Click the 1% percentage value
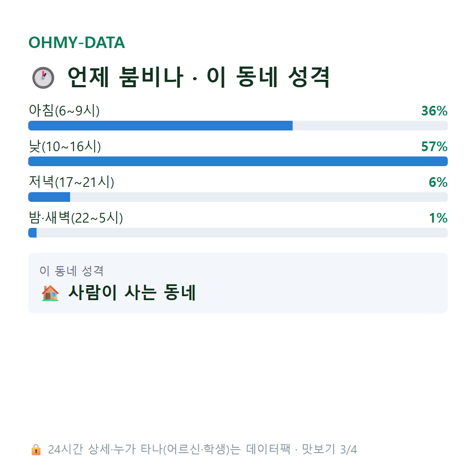The width and height of the screenshot is (476, 476). (x=438, y=218)
